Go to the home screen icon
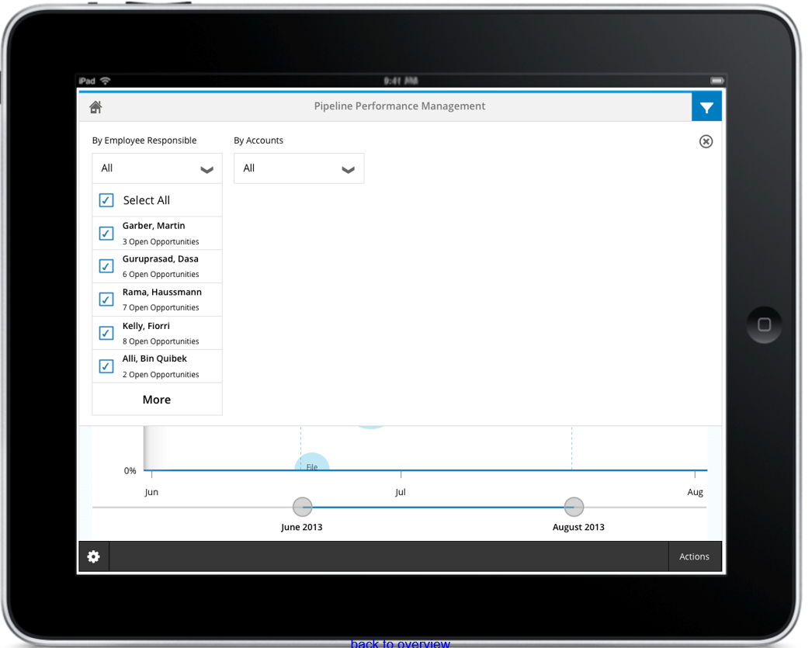Image resolution: width=812 pixels, height=648 pixels. click(95, 107)
